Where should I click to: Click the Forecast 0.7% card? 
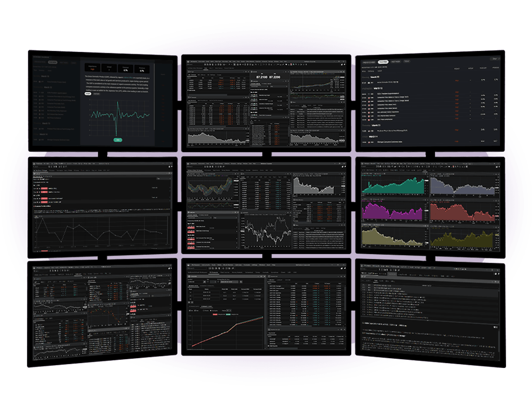126,68
